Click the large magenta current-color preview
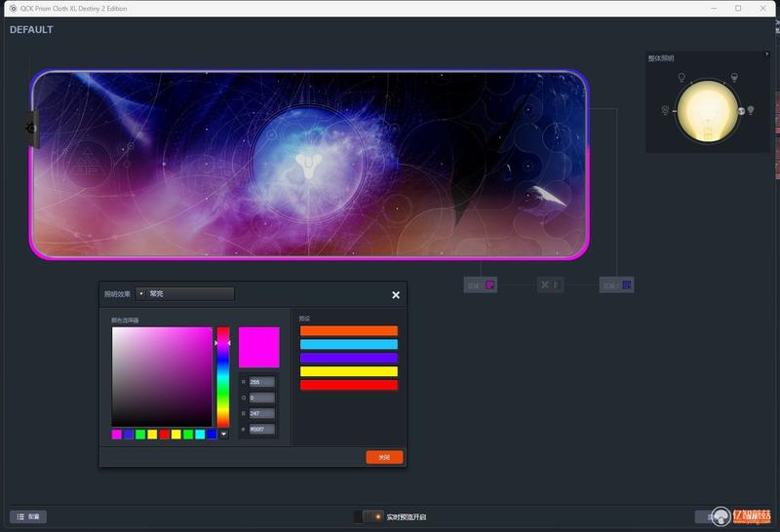Image resolution: width=780 pixels, height=532 pixels. pyautogui.click(x=258, y=347)
